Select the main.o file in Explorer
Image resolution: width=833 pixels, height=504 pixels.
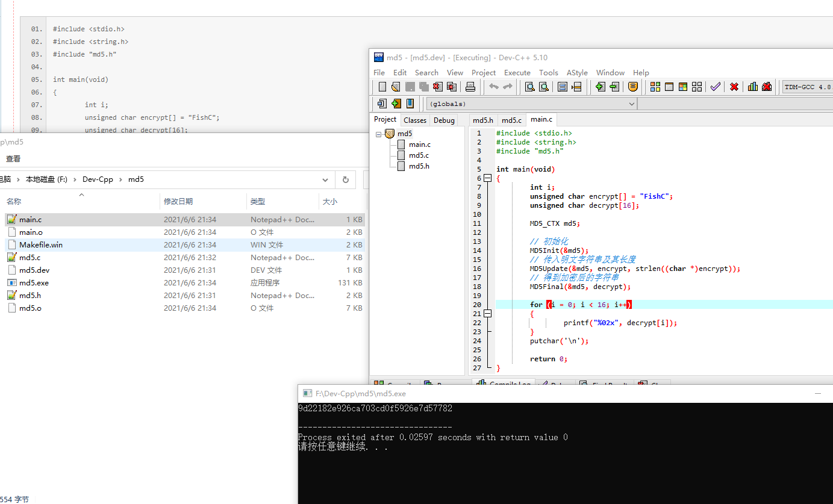click(184, 232)
